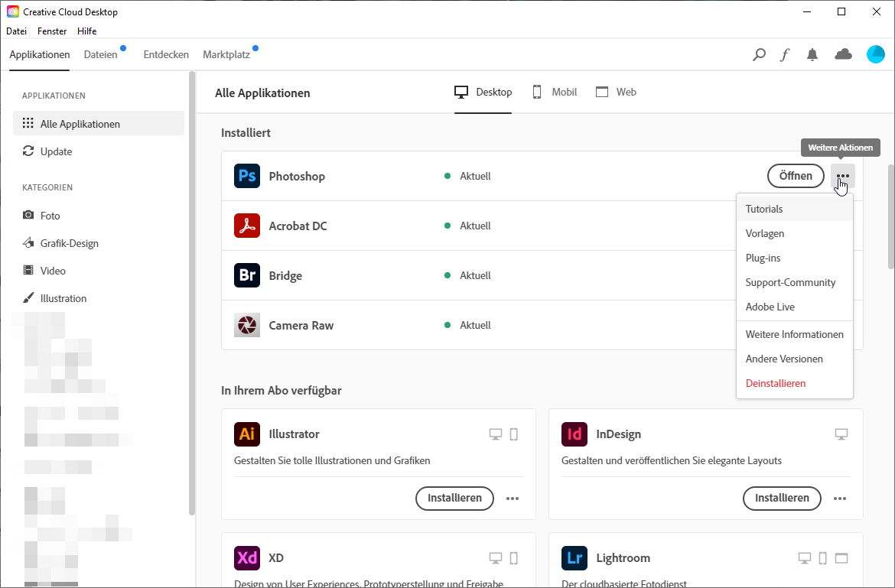895x588 pixels.
Task: Click the Camera Raw app icon
Action: click(247, 325)
